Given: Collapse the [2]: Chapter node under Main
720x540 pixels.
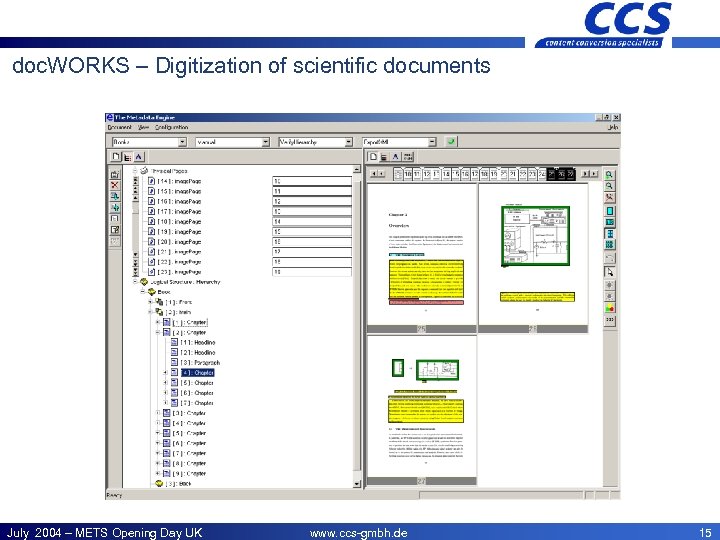Looking at the screenshot, I should 158,332.
